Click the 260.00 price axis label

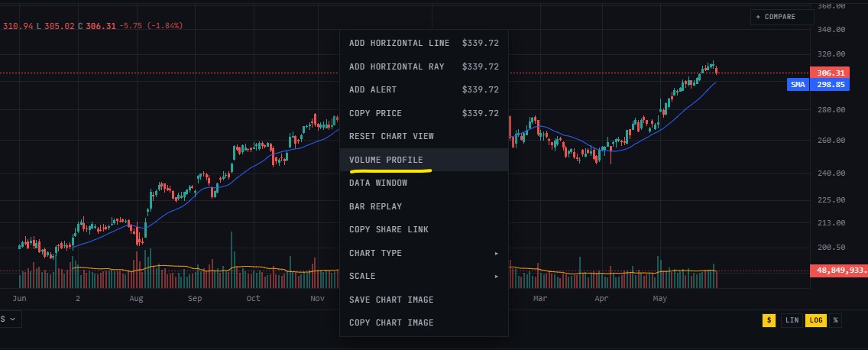click(x=831, y=140)
